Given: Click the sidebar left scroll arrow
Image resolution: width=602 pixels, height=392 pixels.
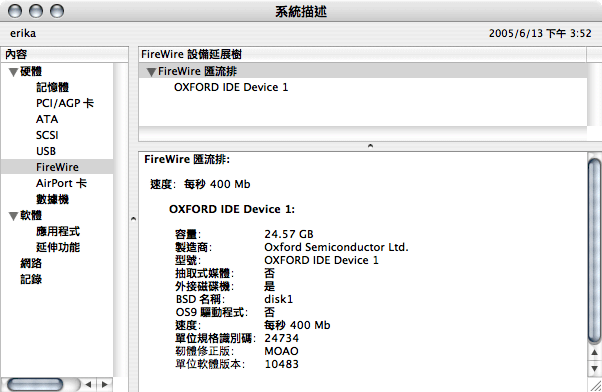Looking at the screenshot, I should pyautogui.click(x=89, y=384).
